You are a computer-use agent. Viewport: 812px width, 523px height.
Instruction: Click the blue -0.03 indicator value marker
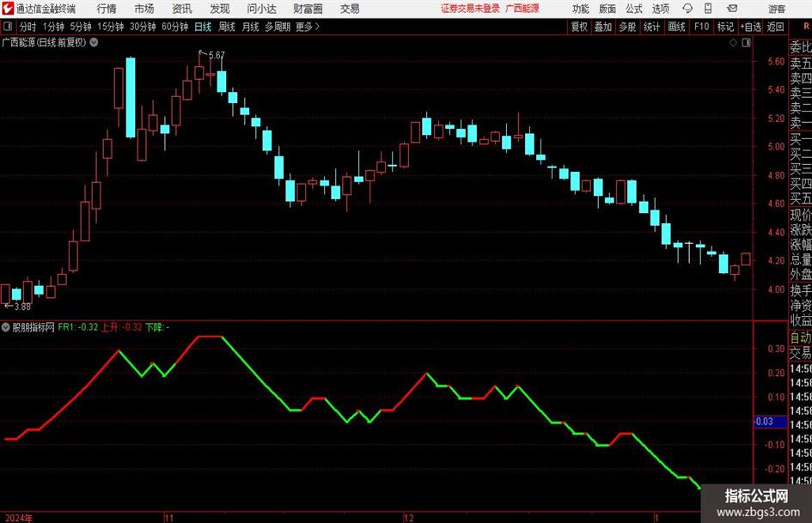[x=770, y=422]
